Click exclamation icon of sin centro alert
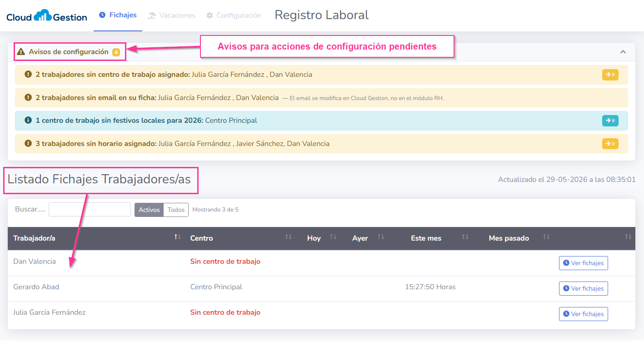 click(28, 74)
